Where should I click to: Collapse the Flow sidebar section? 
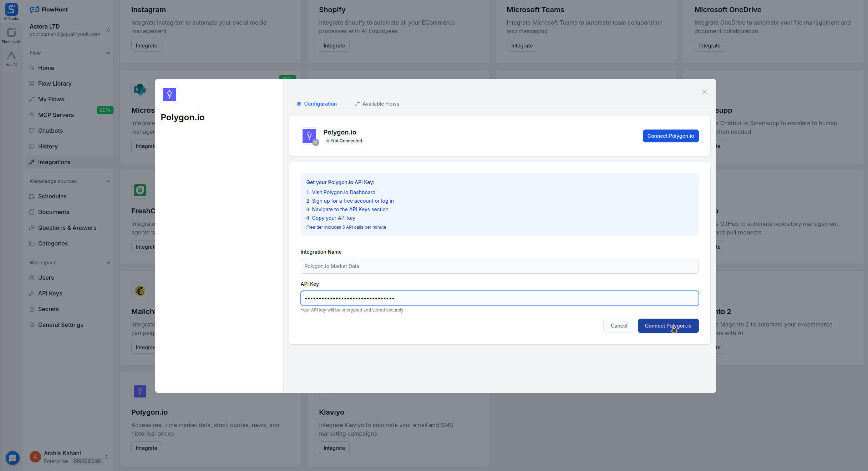coord(108,53)
